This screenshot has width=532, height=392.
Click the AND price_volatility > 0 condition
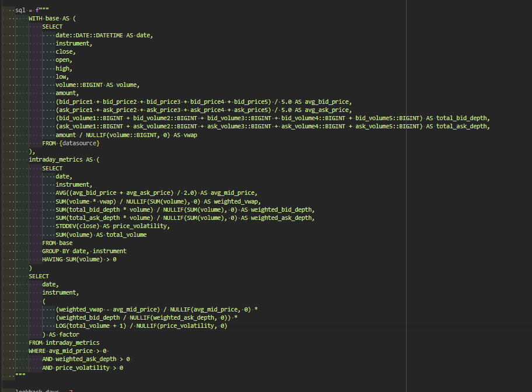82,368
